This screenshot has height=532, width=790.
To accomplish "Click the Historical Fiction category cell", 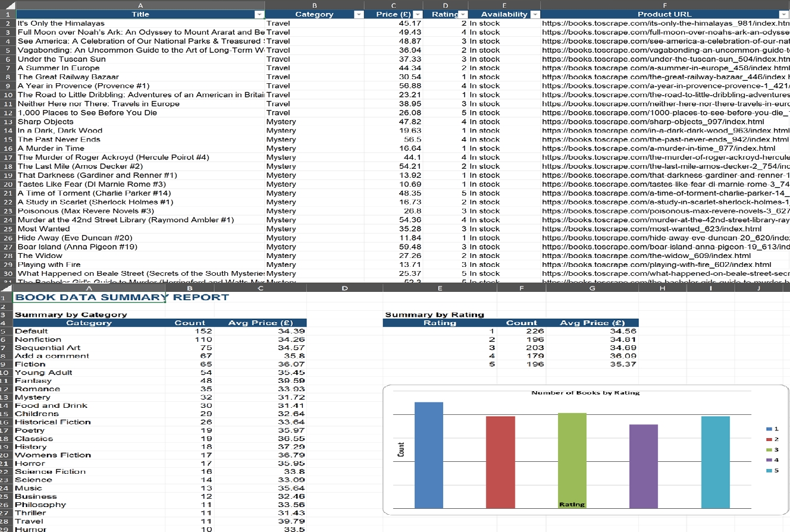I will click(x=89, y=422).
